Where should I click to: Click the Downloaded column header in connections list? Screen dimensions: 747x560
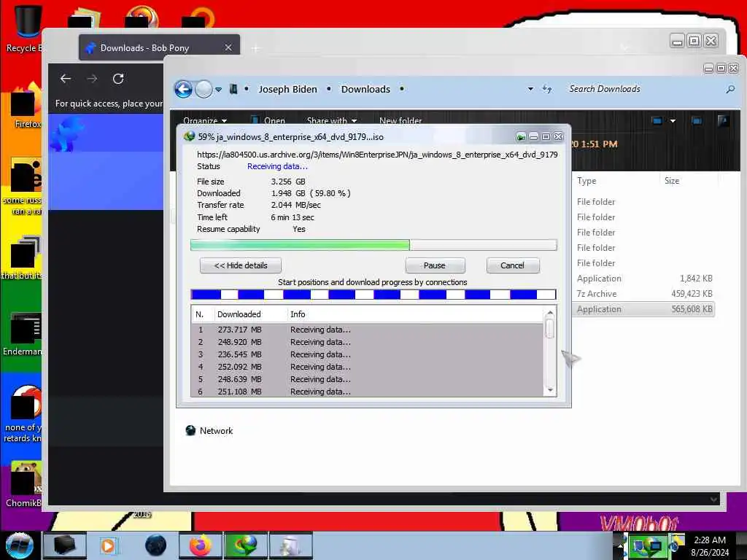point(239,314)
